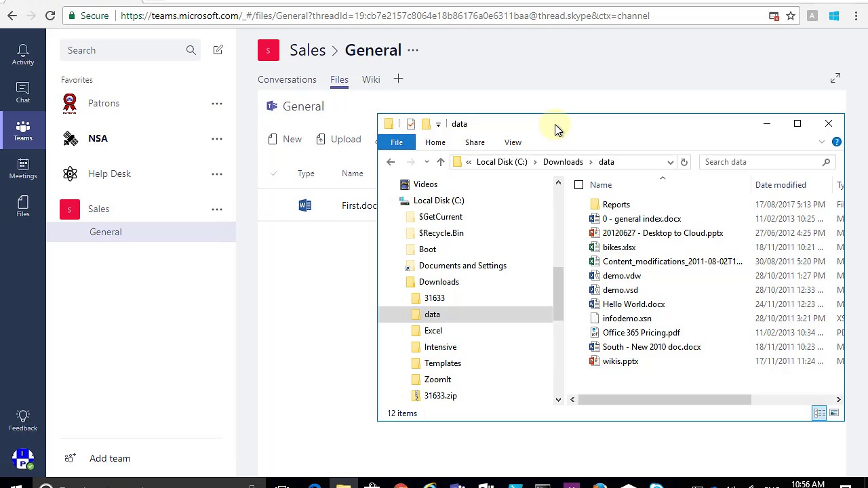The height and width of the screenshot is (488, 868).
Task: Select the General channel under Sales
Action: coord(141,232)
